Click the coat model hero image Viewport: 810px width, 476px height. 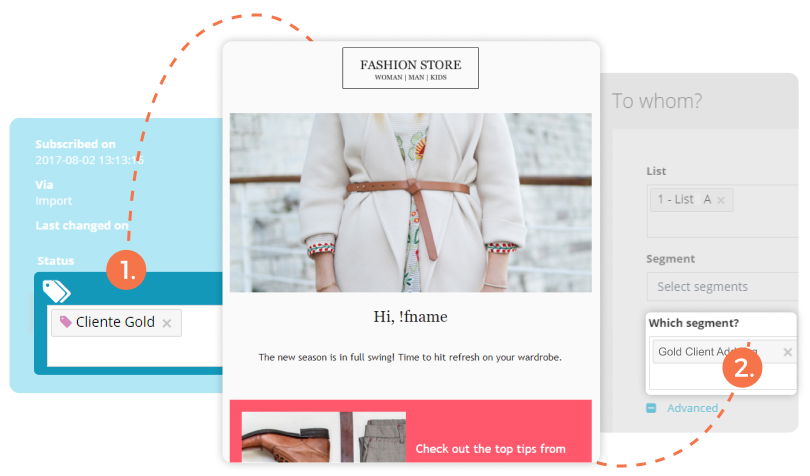(x=411, y=203)
